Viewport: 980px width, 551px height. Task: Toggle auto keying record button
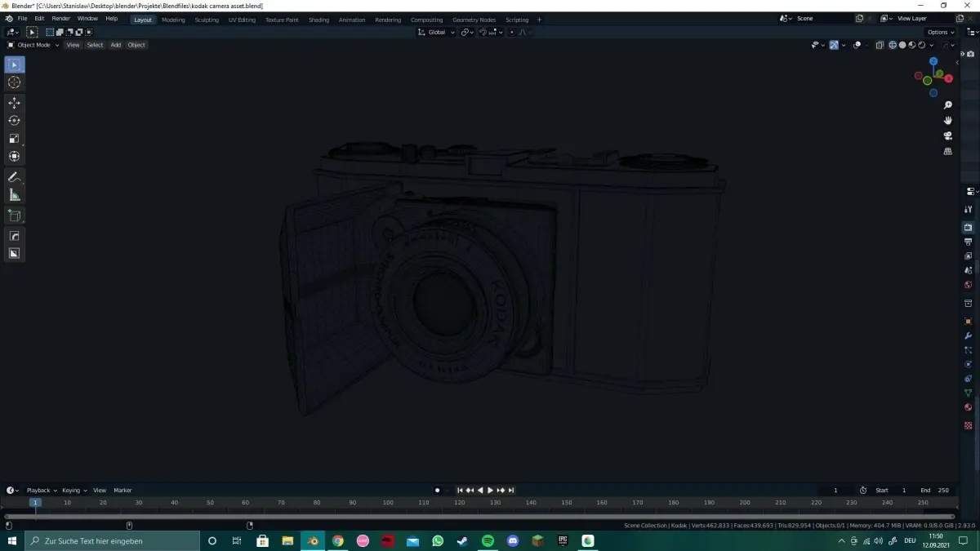438,491
